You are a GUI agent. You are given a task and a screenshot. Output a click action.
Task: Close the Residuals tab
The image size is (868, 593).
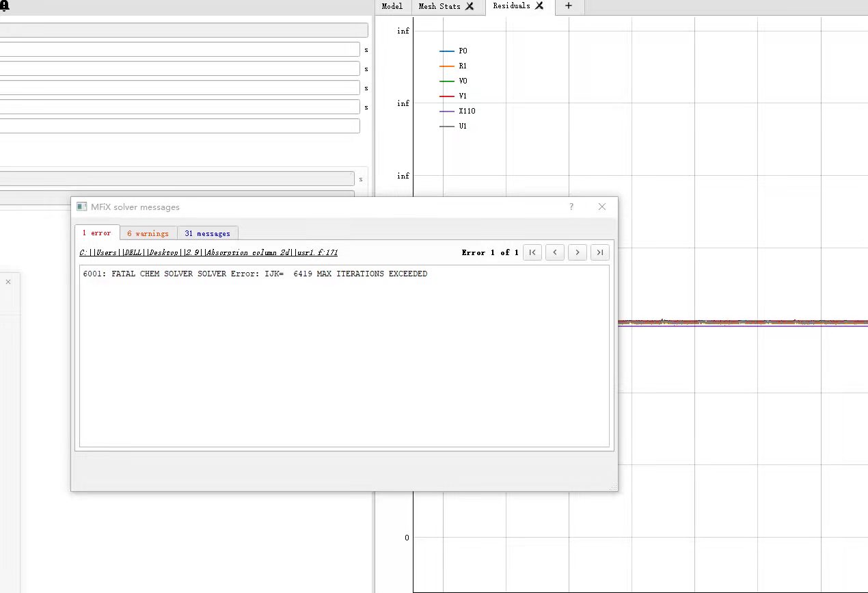point(539,6)
